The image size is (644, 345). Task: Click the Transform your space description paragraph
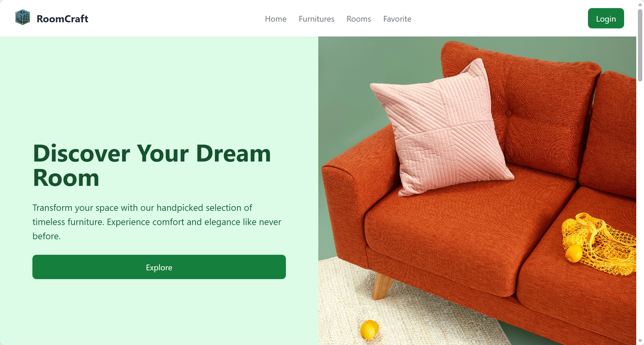[157, 222]
